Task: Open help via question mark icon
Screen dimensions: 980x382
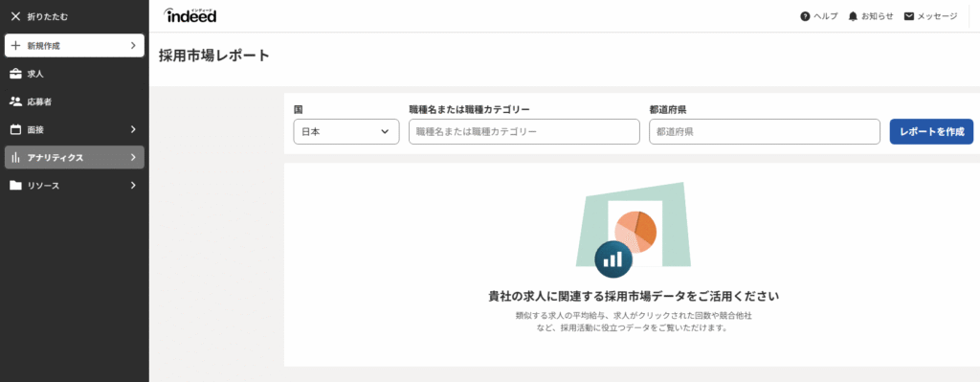Action: pyautogui.click(x=805, y=16)
